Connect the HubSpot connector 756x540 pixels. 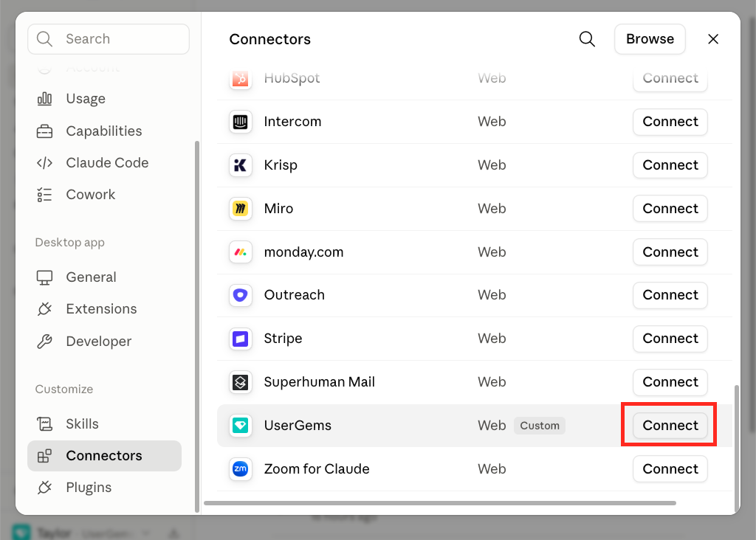pyautogui.click(x=670, y=80)
